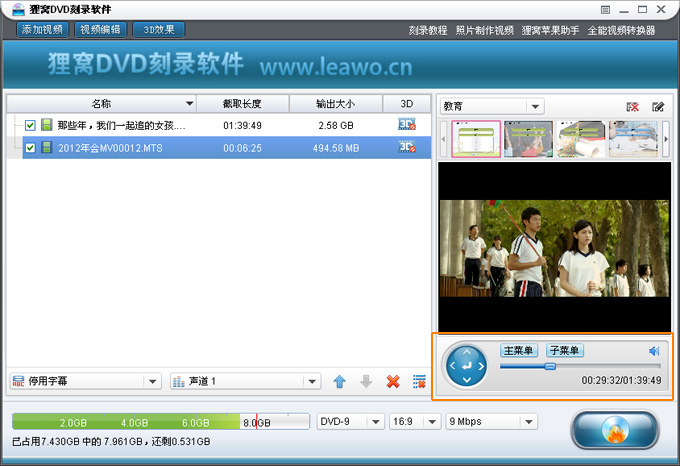Open the 声道 1 audio track dropdown
The width and height of the screenshot is (680, 466).
coord(245,381)
